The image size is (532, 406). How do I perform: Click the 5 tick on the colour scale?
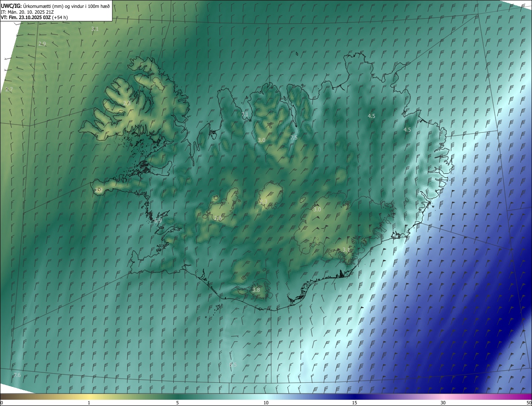(177, 403)
